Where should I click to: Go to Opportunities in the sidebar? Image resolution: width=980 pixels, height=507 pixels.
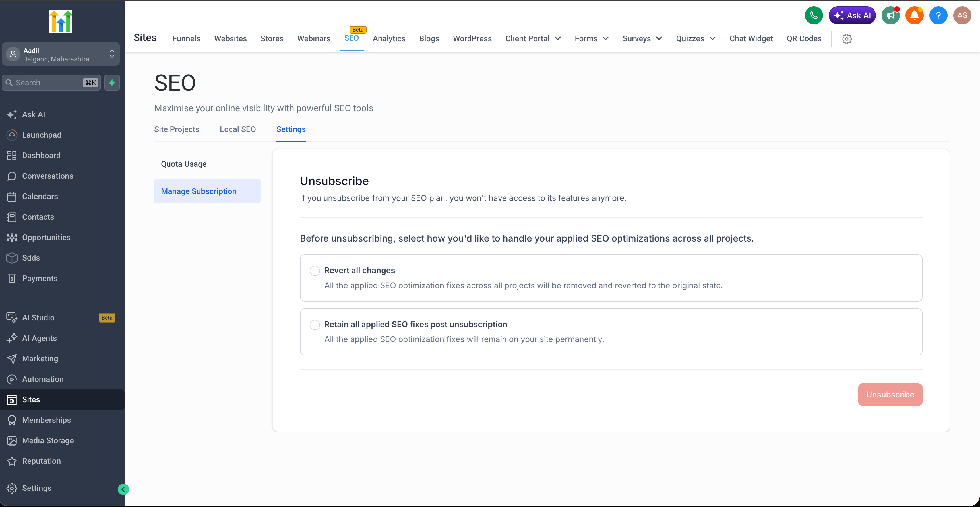tap(62, 238)
